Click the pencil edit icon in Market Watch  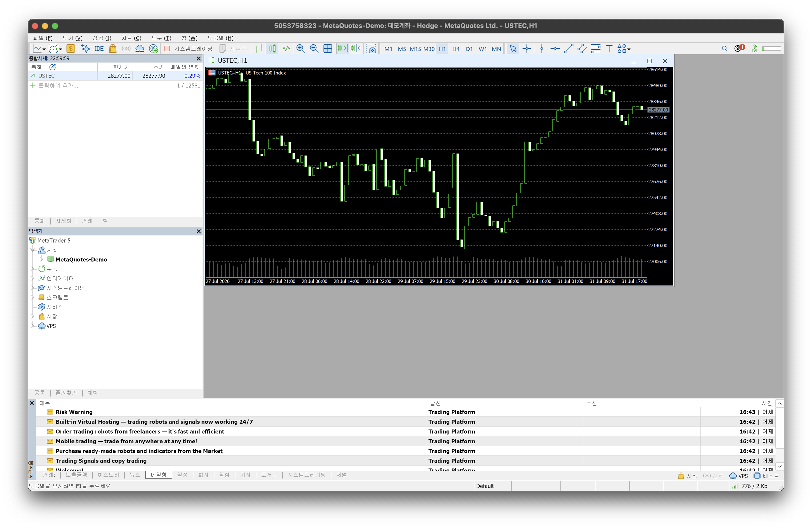52,67
